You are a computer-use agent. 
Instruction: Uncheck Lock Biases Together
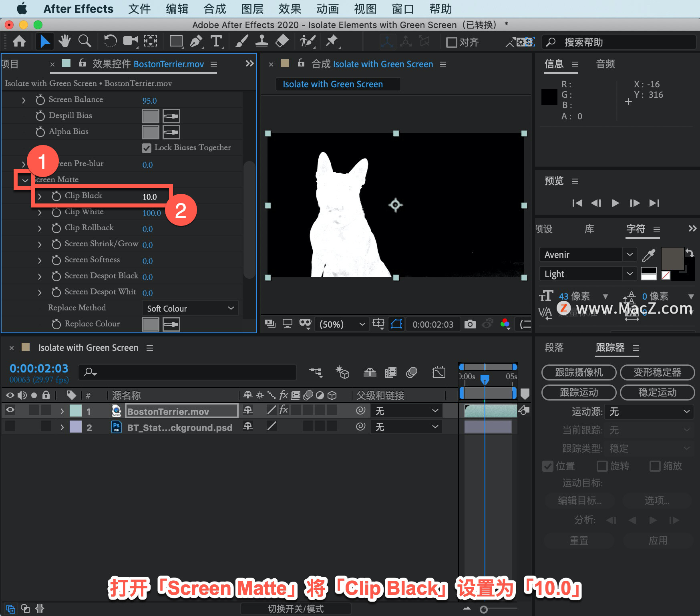[147, 148]
